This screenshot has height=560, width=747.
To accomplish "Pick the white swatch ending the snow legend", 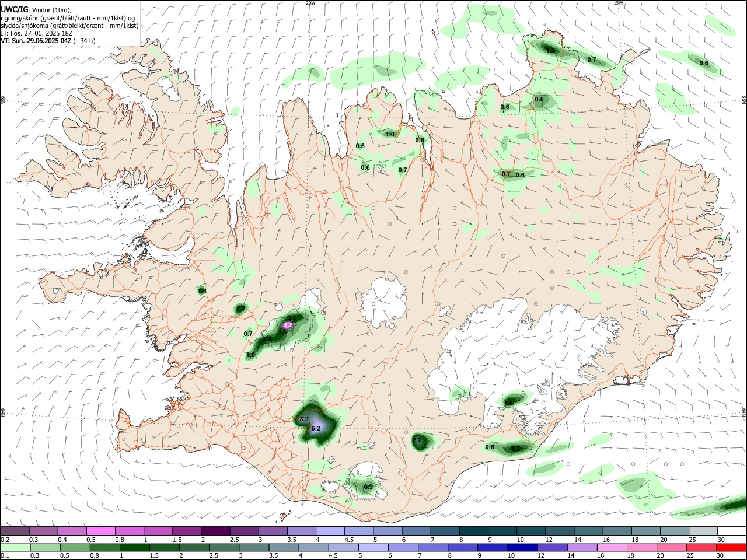I will 732,531.
